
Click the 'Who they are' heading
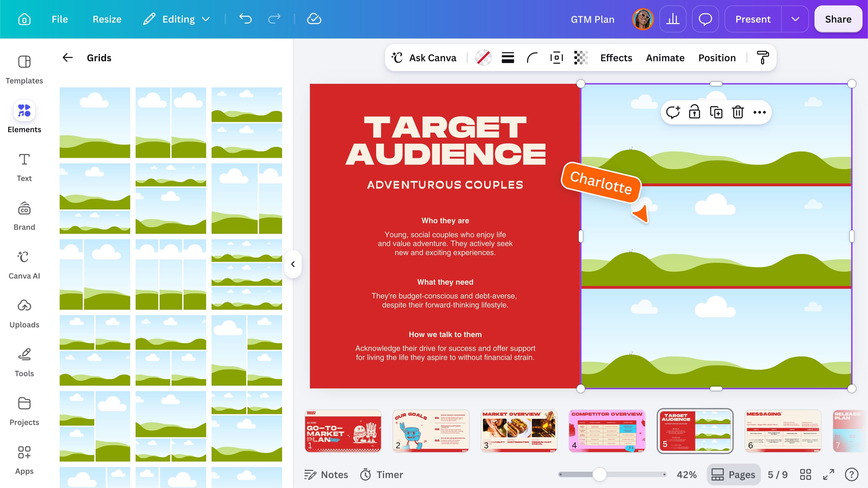[x=445, y=221]
